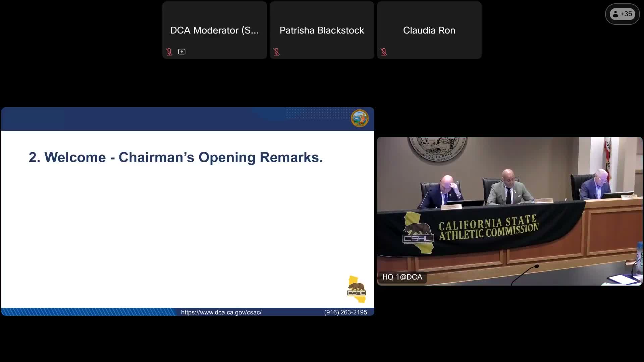This screenshot has height=362, width=644.
Task: Click the muted microphone icon on DCA Moderator tile
Action: 169,52
